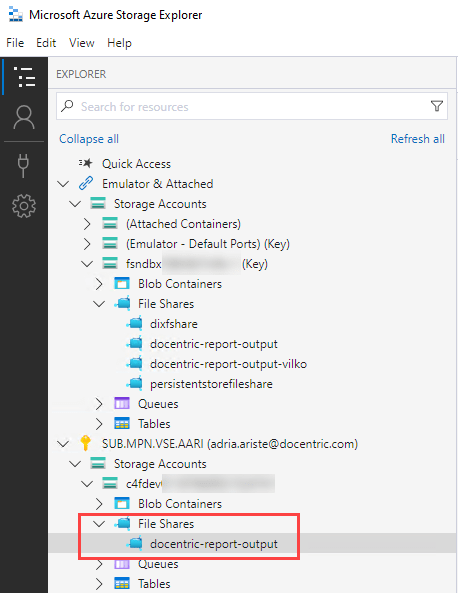Screen dimensions: 458x593
Task: Expand Queues under fsndbx
Action: tap(99, 404)
